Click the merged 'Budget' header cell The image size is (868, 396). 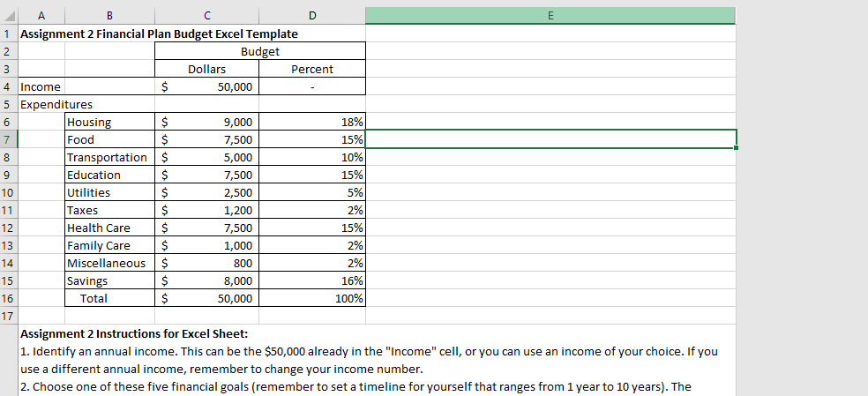pyautogui.click(x=260, y=51)
